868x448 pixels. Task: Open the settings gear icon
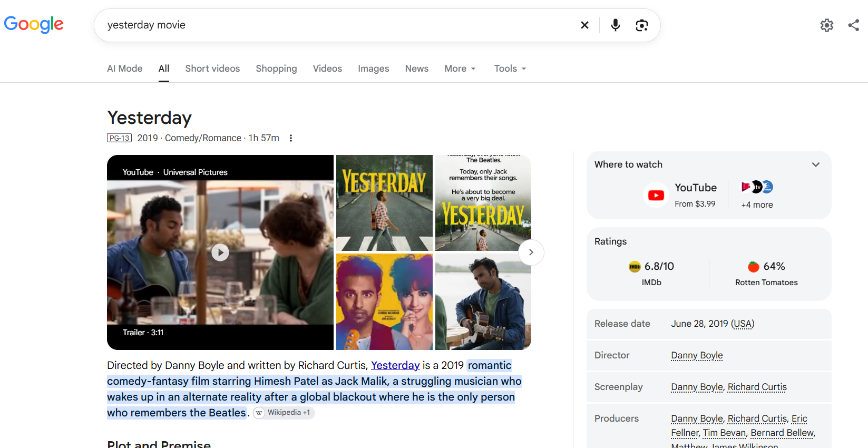pyautogui.click(x=827, y=25)
